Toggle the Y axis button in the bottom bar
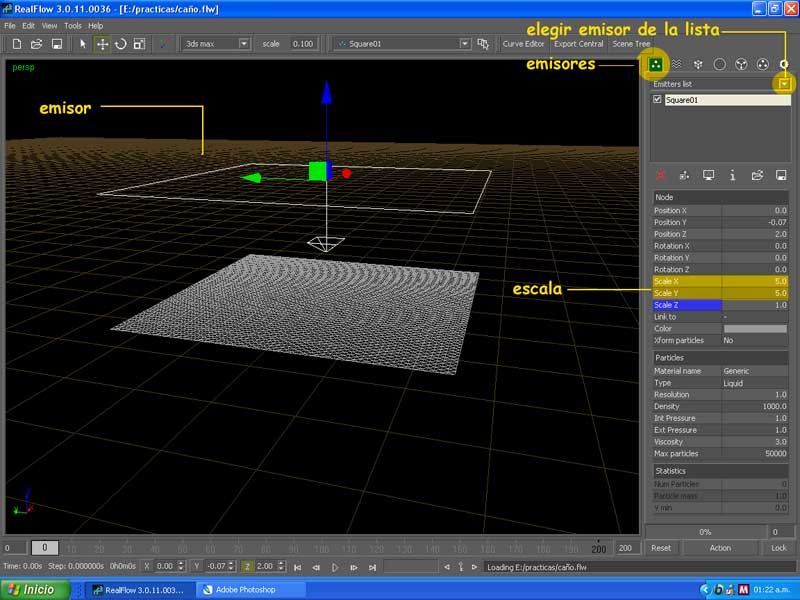 [197, 566]
